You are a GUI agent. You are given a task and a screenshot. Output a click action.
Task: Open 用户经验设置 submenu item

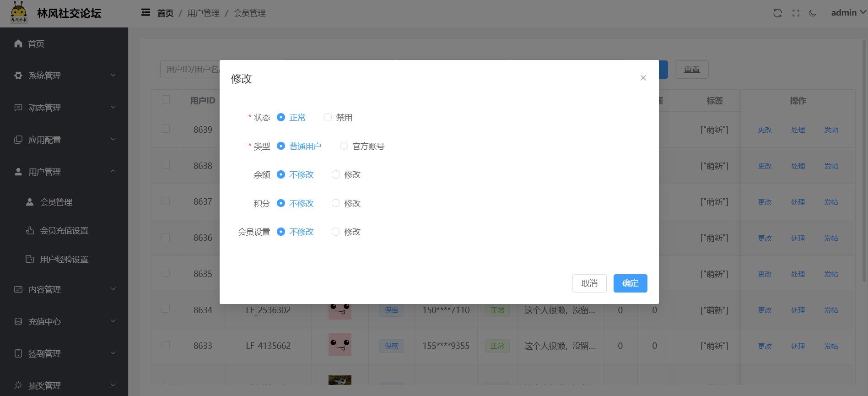pyautogui.click(x=64, y=259)
